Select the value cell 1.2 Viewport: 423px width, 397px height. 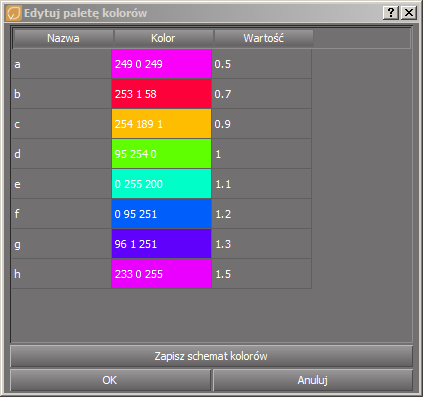coord(261,214)
